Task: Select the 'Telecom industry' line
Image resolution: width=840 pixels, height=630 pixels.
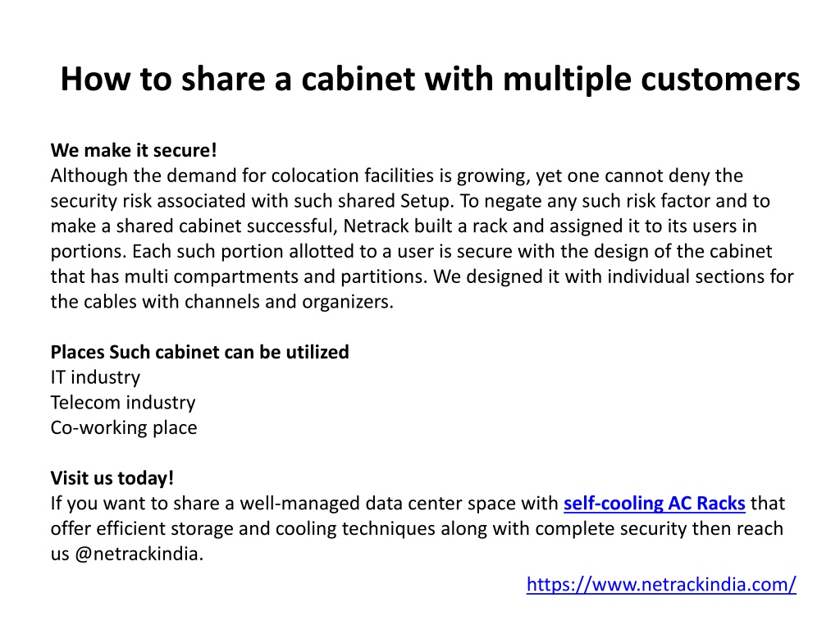Action: 123,403
